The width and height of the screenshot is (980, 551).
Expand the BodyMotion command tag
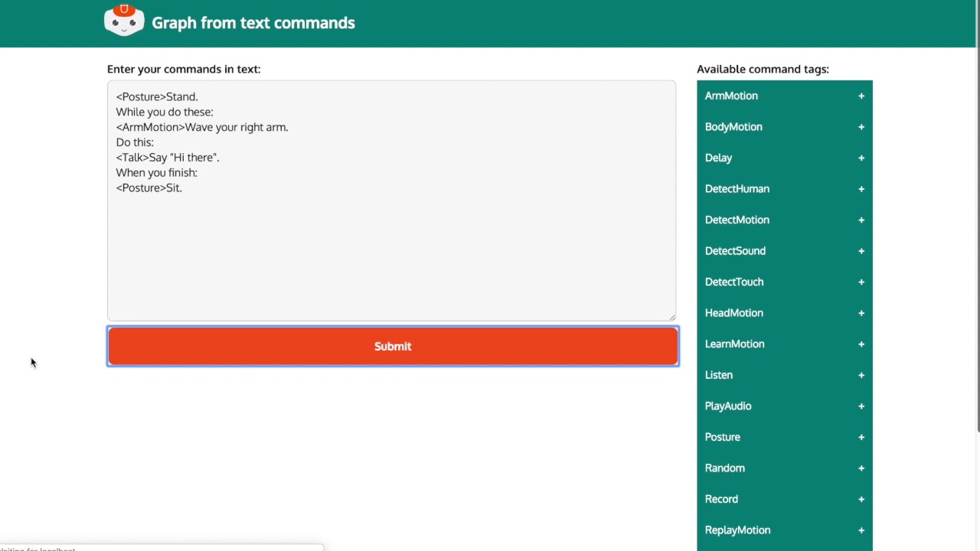click(785, 127)
